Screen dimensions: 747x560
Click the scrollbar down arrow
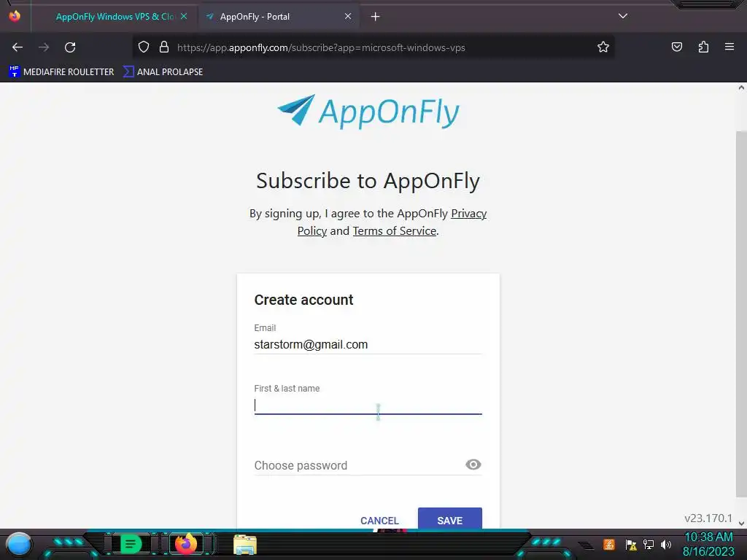pos(741,524)
